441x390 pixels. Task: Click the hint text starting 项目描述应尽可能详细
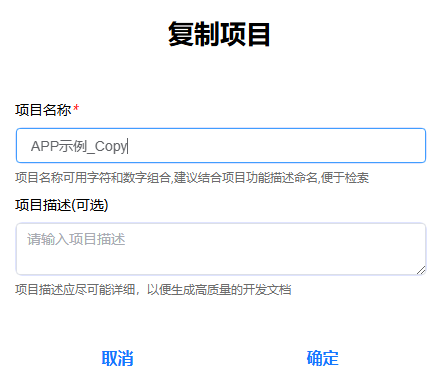coord(153,290)
